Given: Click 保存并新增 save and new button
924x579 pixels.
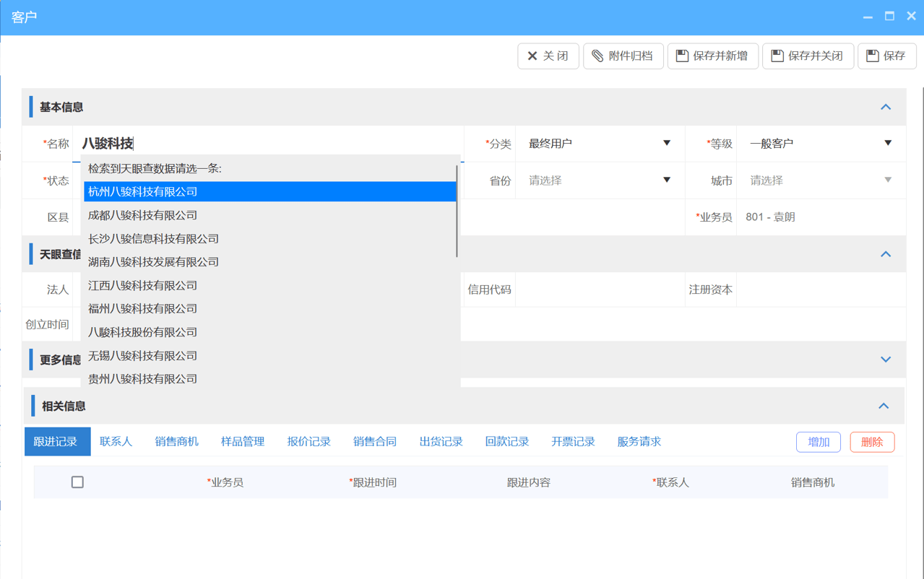Looking at the screenshot, I should (x=712, y=56).
